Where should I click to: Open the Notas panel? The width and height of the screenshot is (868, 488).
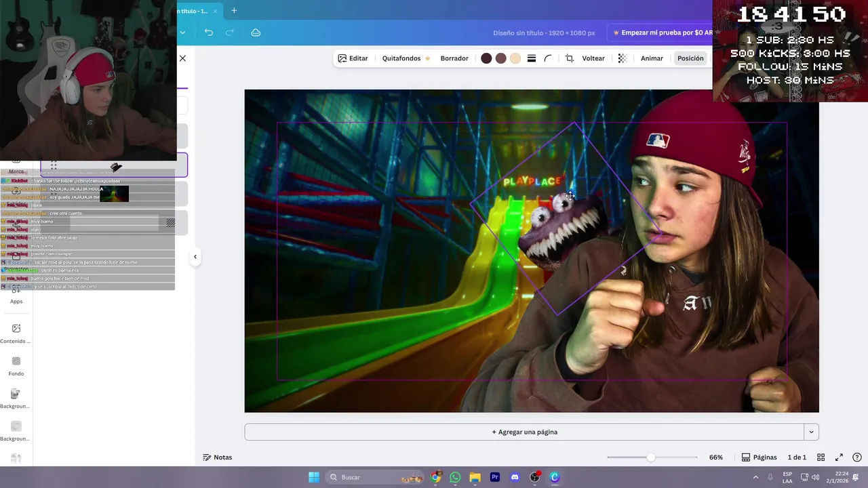pyautogui.click(x=217, y=457)
